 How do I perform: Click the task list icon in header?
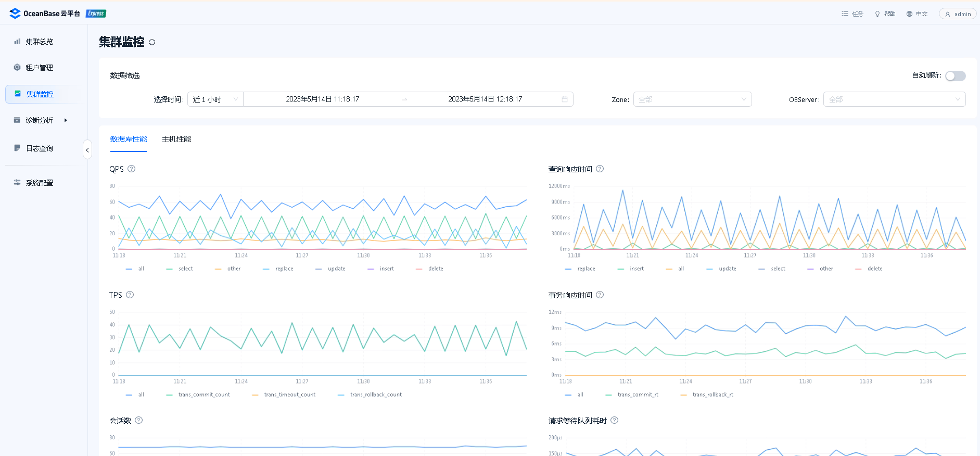click(845, 14)
